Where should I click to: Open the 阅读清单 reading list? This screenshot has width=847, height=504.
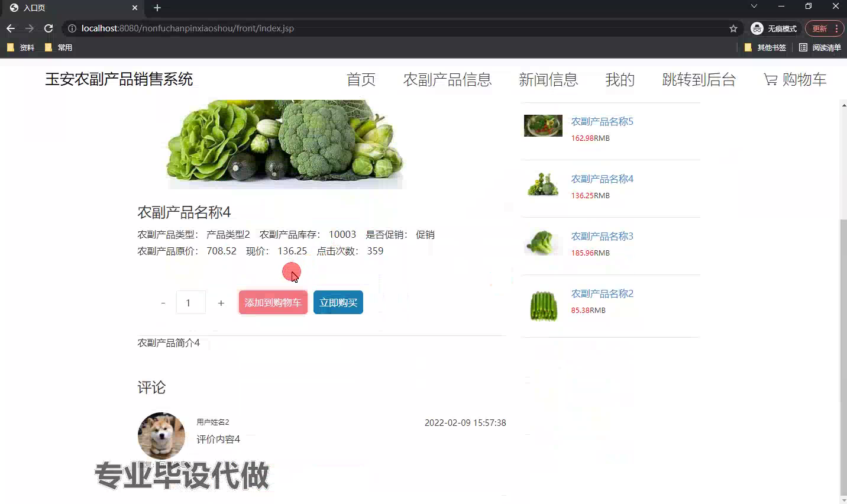click(820, 47)
